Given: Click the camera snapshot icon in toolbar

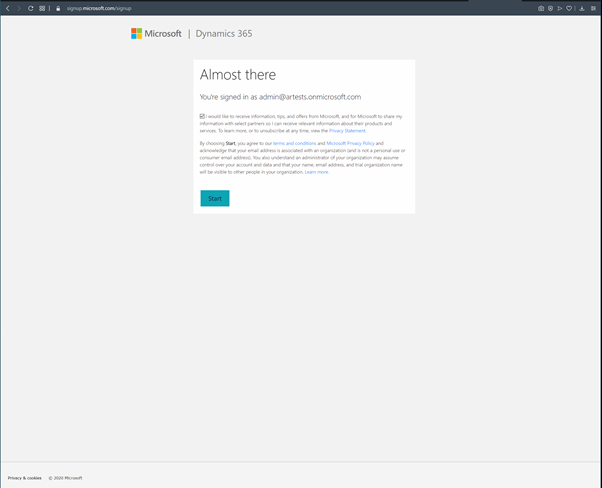Looking at the screenshot, I should click(x=541, y=8).
